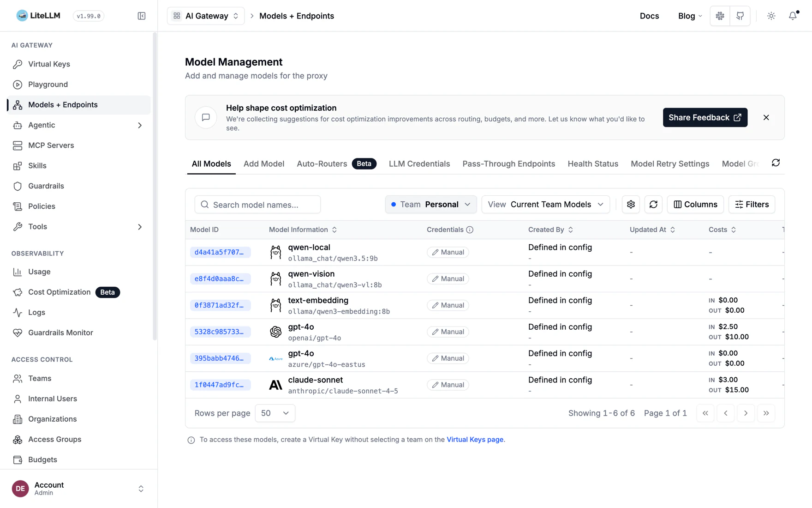Open Policies page
812x508 pixels.
point(79,206)
